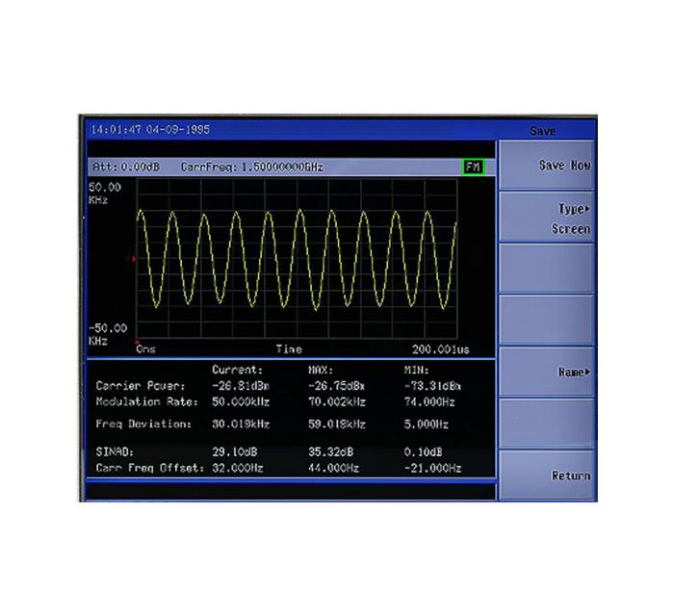Click the Save Now softkey
Viewport: 674px width, 616px height.
[x=546, y=165]
